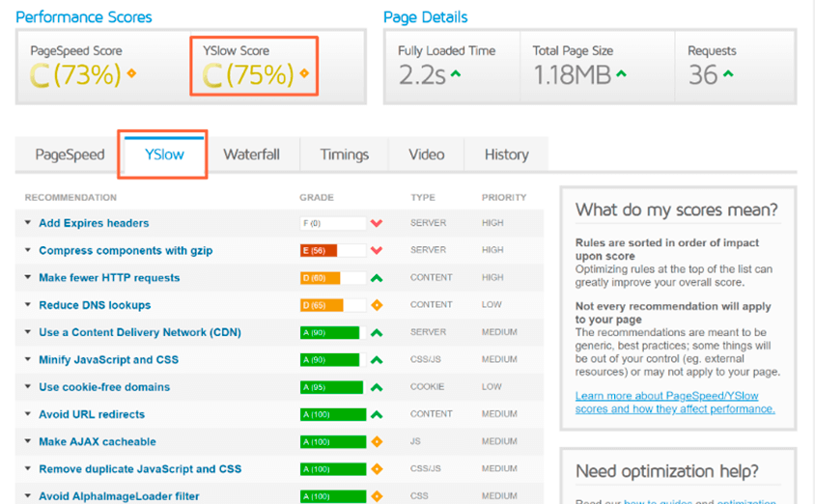Click the What do my scores mean? heading
815x504 pixels.
click(676, 210)
